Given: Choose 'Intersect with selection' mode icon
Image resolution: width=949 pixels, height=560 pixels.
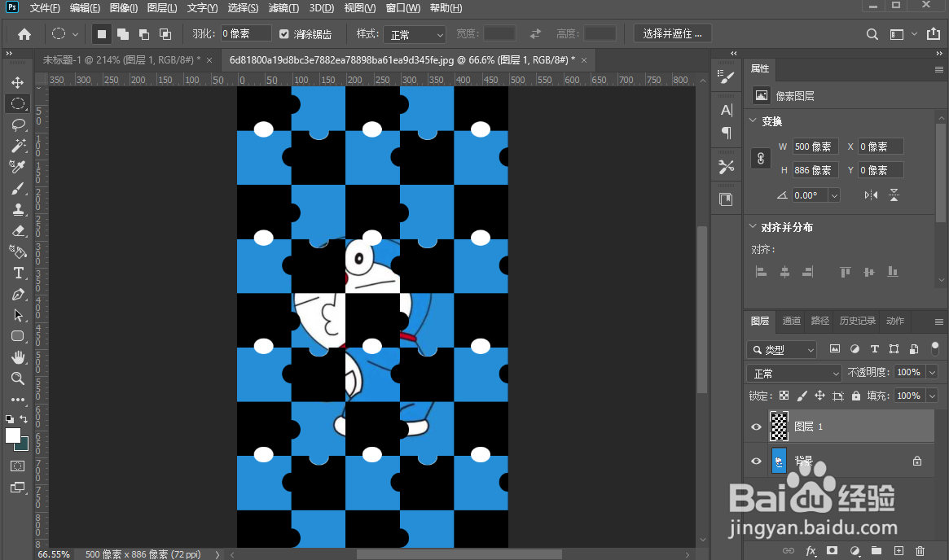Looking at the screenshot, I should 165,34.
